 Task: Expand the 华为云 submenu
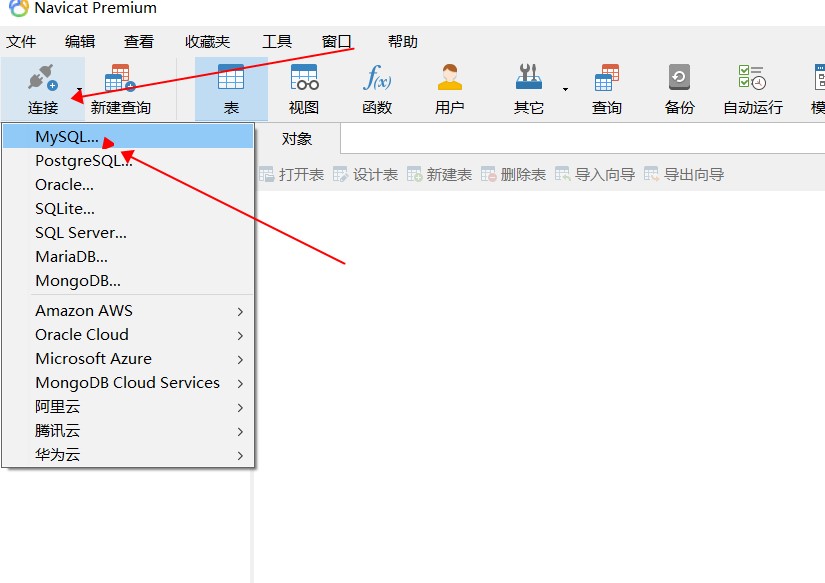[128, 455]
